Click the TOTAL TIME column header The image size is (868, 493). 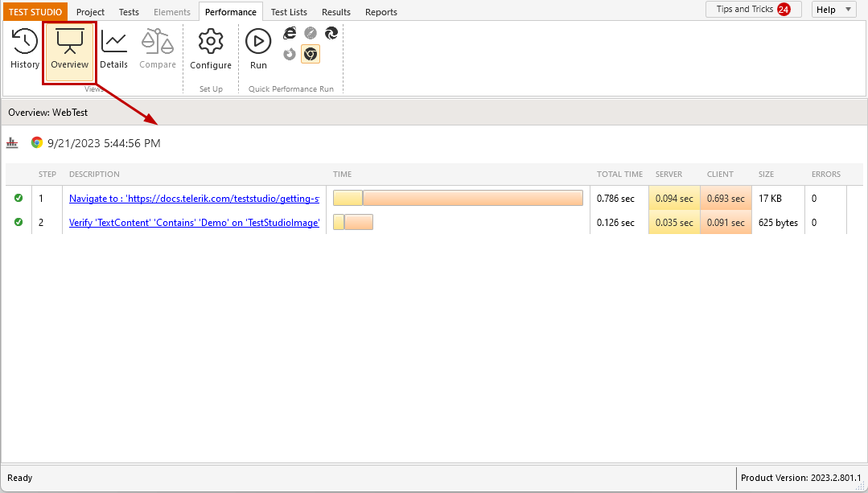pyautogui.click(x=620, y=175)
